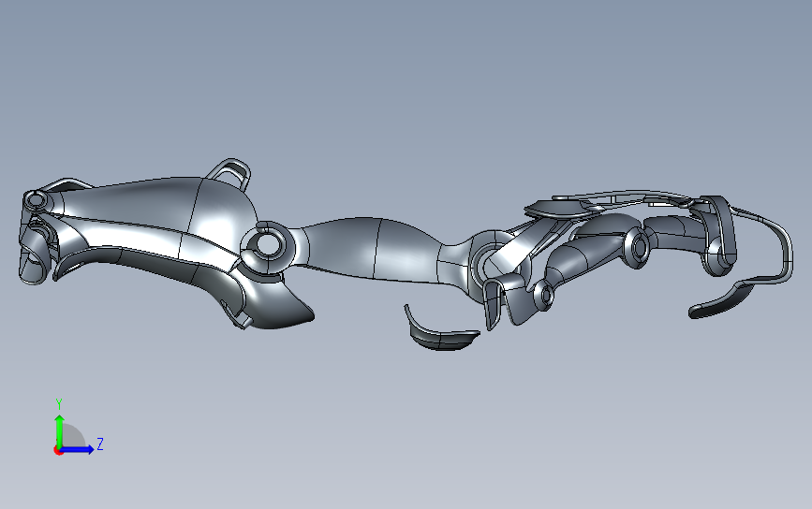The width and height of the screenshot is (812, 509).
Task: Click the red X axis origin dot
Action: coord(58,451)
